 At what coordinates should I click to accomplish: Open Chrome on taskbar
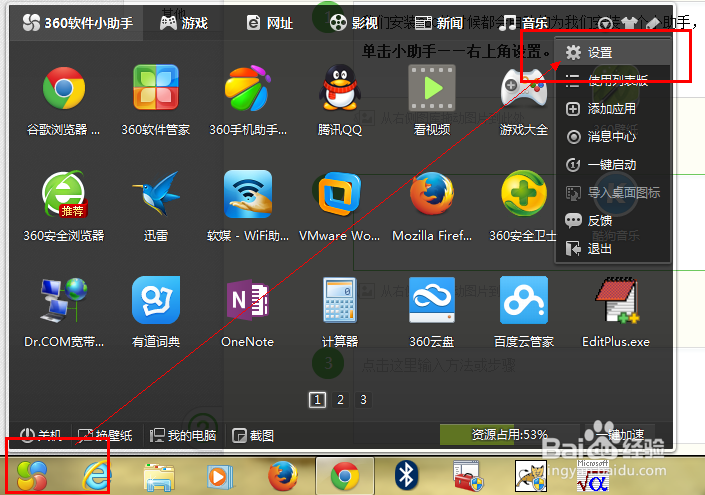[x=345, y=476]
